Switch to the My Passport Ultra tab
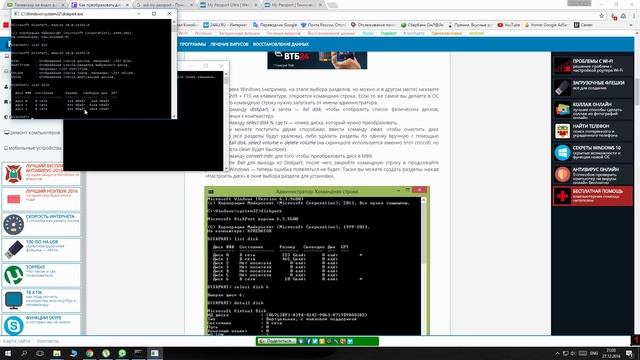640x360 pixels. [x=228, y=5]
